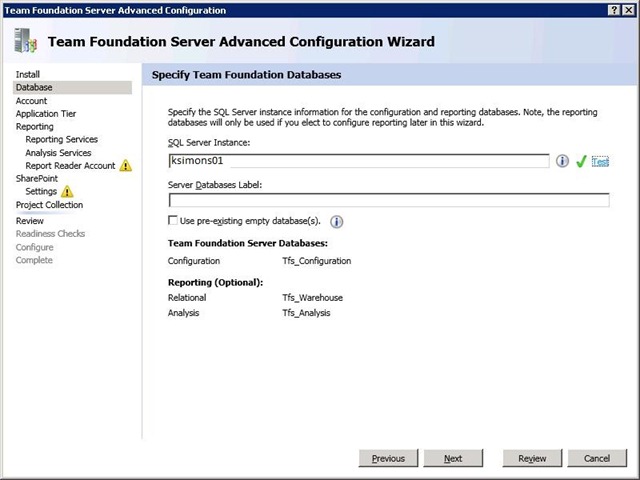The height and width of the screenshot is (480, 640).
Task: Enable Use pre-existing empty database(s) checkbox
Action: (173, 220)
